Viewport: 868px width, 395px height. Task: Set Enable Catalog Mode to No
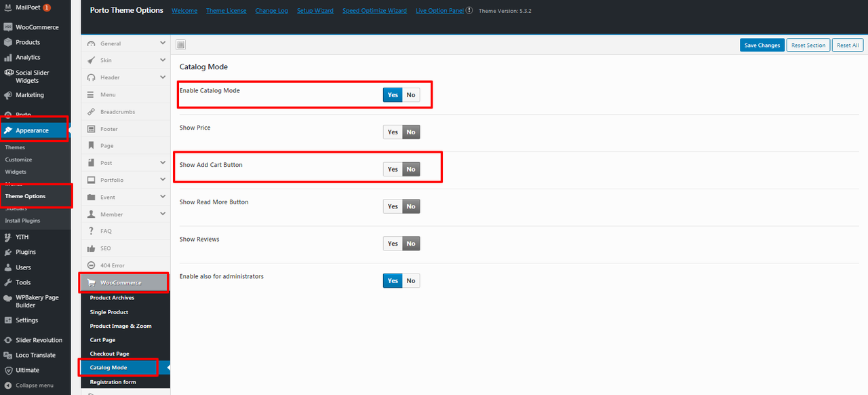pos(411,95)
